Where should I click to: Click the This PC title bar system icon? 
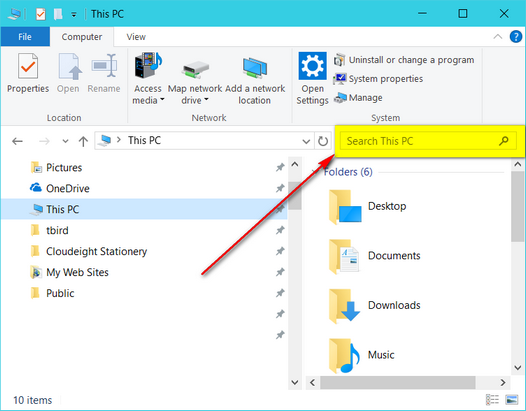pyautogui.click(x=14, y=14)
